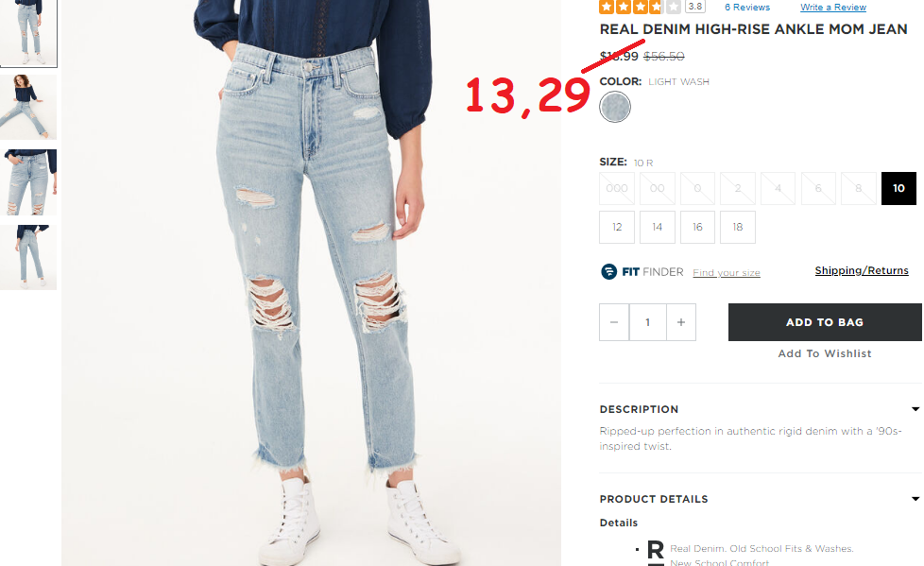Click the Fit Finder logo icon
This screenshot has width=924, height=566.
coord(608,272)
